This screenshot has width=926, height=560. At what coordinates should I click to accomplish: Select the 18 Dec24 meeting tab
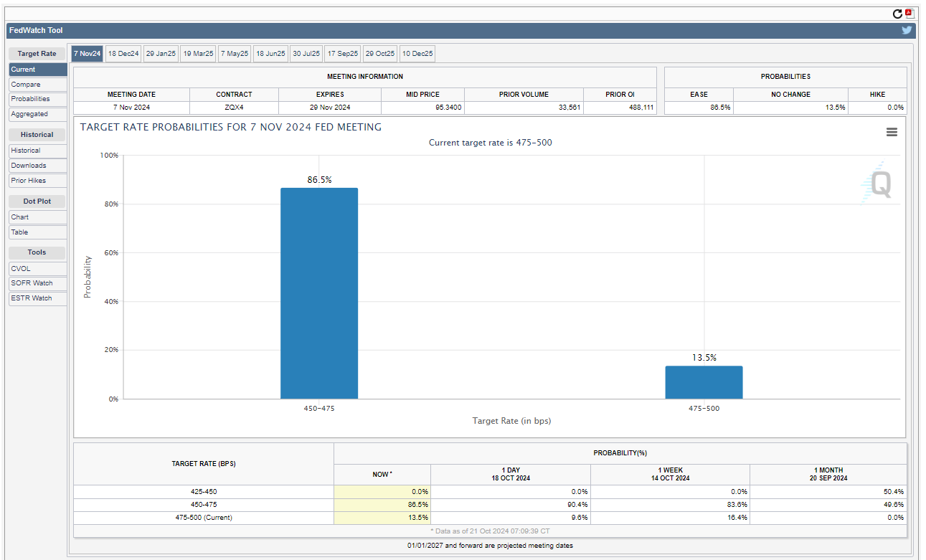(x=123, y=54)
